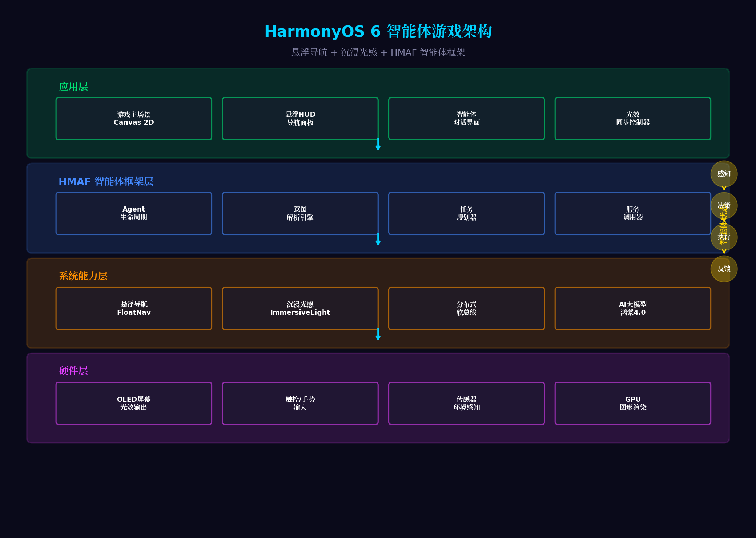756x538 pixels.
Task: Click the title "HarmonyOS 6 智能体游戏架构"
Action: coord(378,32)
